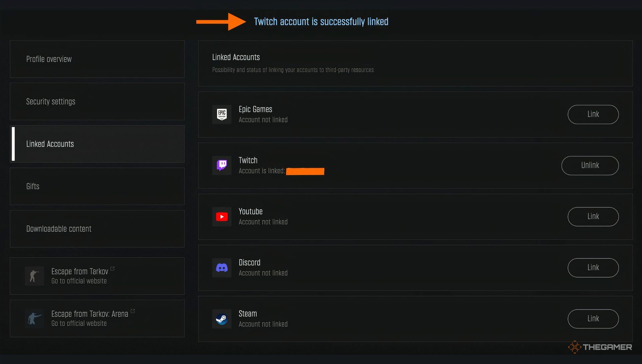This screenshot has height=364, width=642.
Task: Link the Steam account
Action: pos(593,319)
